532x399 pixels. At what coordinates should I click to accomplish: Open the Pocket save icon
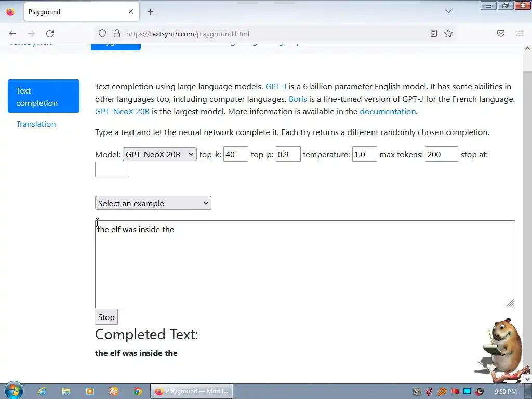501,33
